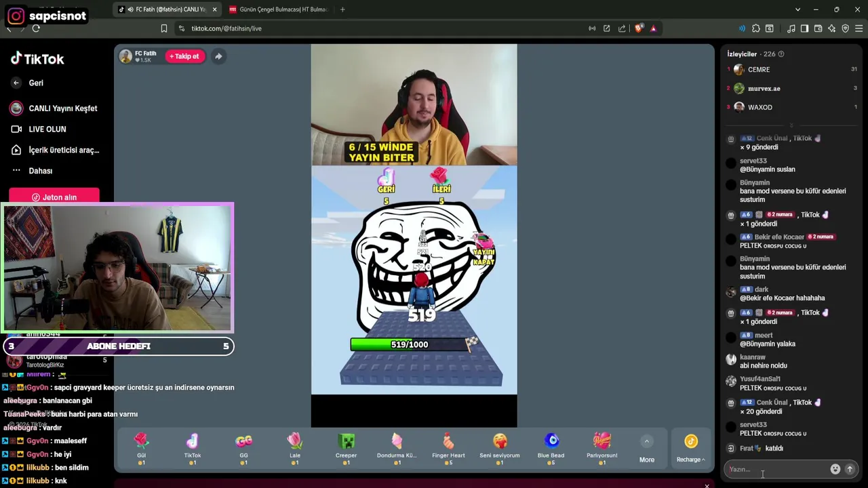
Task: Switch to Günün Çengel Bulmacası tab
Action: click(278, 9)
